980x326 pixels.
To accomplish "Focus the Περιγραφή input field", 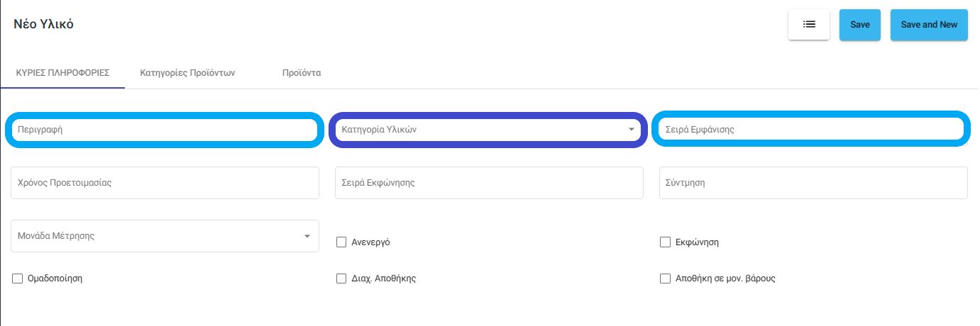I will [165, 130].
